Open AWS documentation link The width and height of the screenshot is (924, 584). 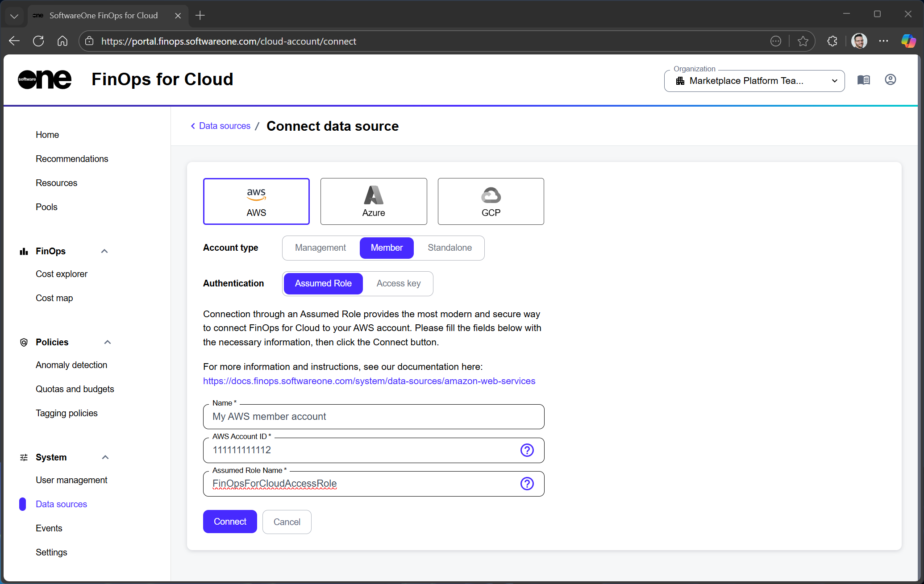pos(369,381)
